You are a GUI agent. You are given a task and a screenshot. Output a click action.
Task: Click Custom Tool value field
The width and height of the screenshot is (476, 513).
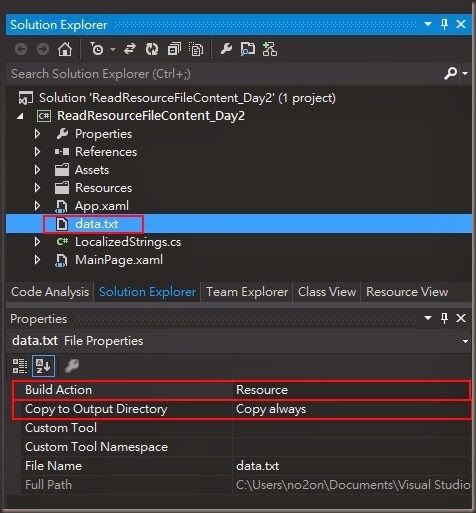tap(352, 428)
